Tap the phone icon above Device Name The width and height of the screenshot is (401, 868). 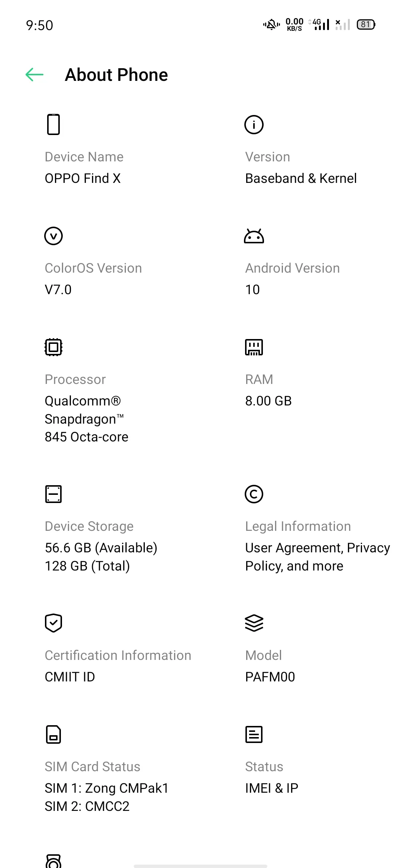53,124
